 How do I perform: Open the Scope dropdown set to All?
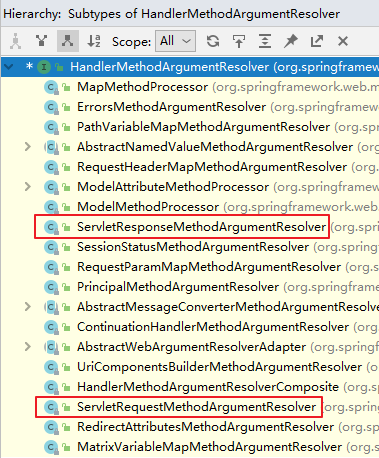click(x=175, y=41)
